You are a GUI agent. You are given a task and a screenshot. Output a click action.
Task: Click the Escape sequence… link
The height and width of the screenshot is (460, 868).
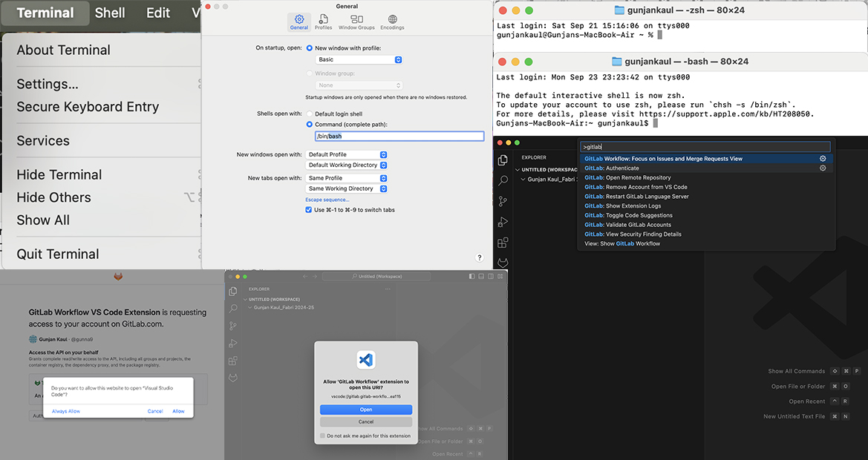[x=327, y=200]
